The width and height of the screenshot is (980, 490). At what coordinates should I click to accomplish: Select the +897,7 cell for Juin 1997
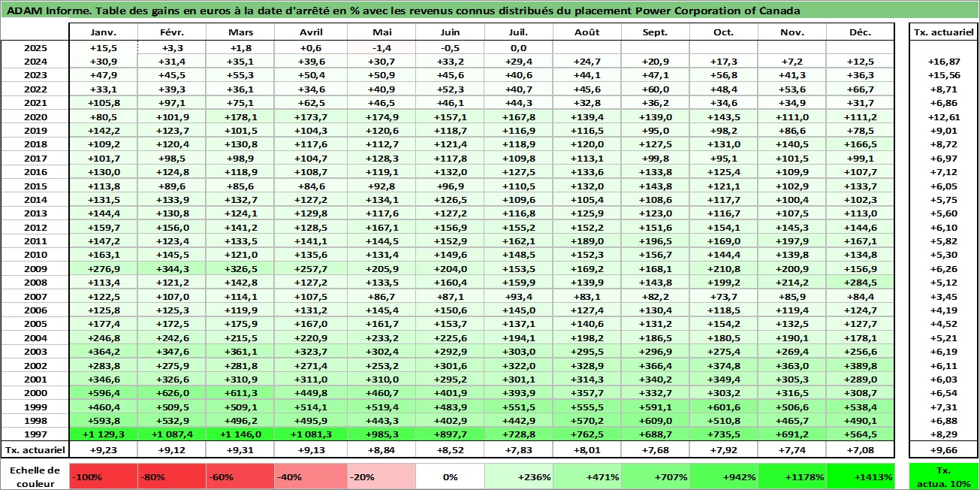click(450, 434)
